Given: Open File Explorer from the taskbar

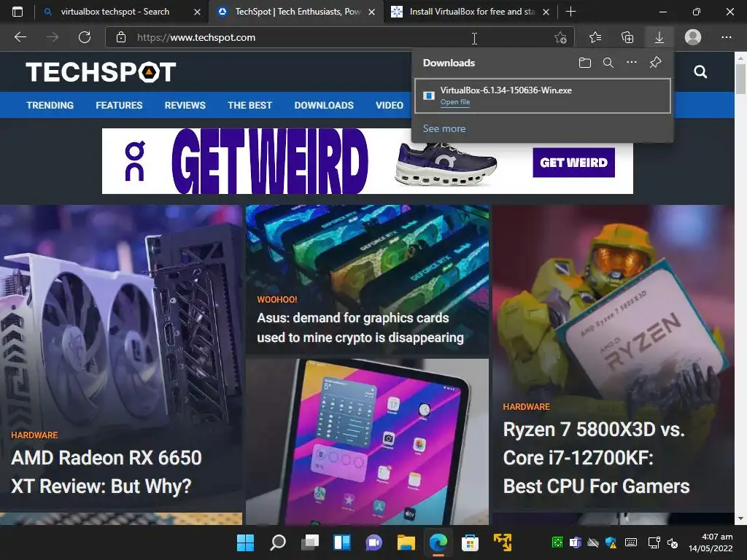Looking at the screenshot, I should click(x=406, y=542).
